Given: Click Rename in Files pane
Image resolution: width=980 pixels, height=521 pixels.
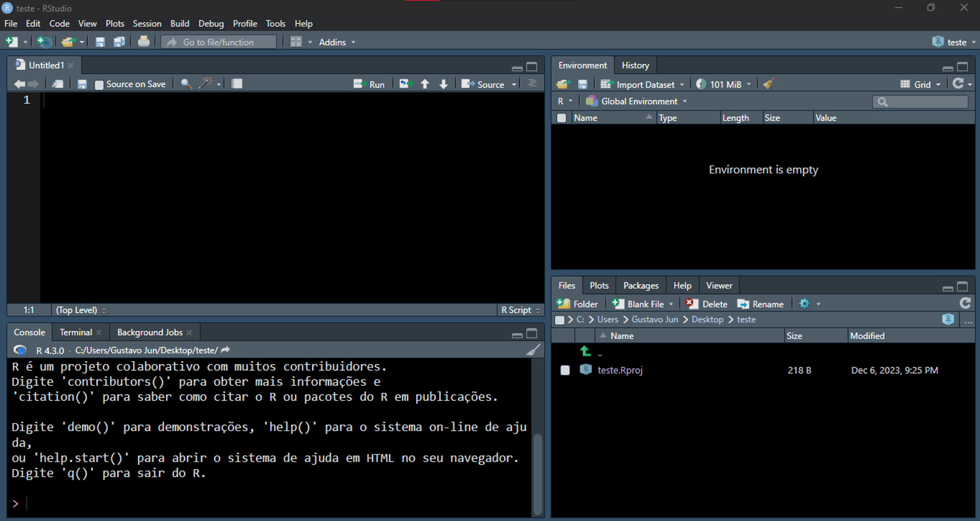Looking at the screenshot, I should [x=761, y=303].
